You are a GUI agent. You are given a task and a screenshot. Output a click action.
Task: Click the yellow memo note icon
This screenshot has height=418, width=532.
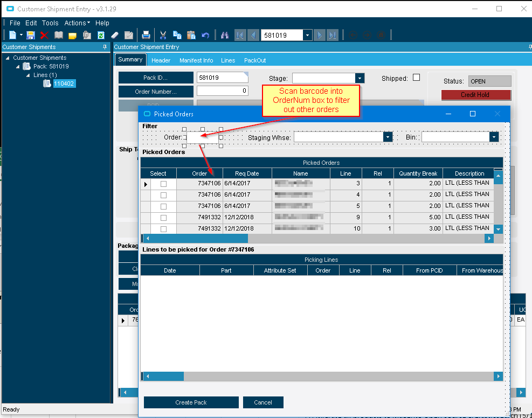pyautogui.click(x=72, y=35)
